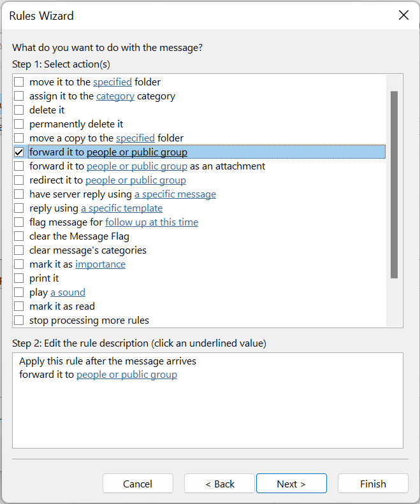This screenshot has width=420, height=504.
Task: Tick 'stop processing more rules' checkbox
Action: [x=19, y=320]
